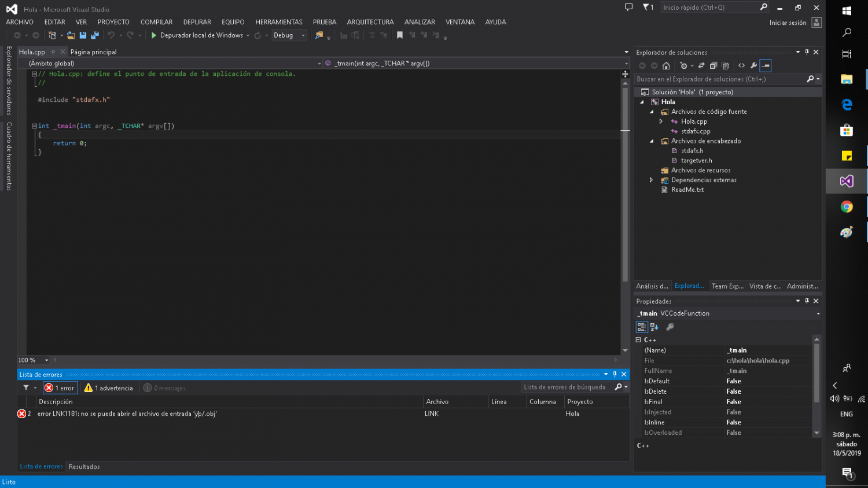Select ReadMe.txt in solution tree
The height and width of the screenshot is (488, 868).
(x=687, y=190)
